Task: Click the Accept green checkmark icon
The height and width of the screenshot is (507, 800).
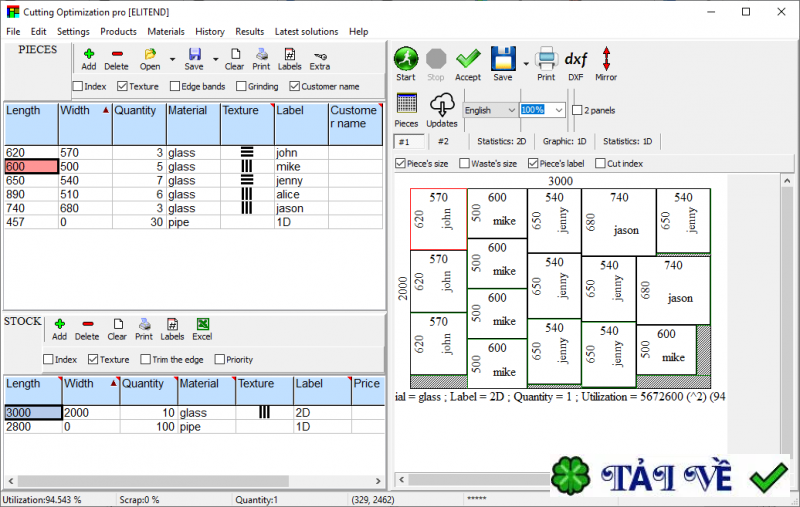Action: tap(468, 61)
